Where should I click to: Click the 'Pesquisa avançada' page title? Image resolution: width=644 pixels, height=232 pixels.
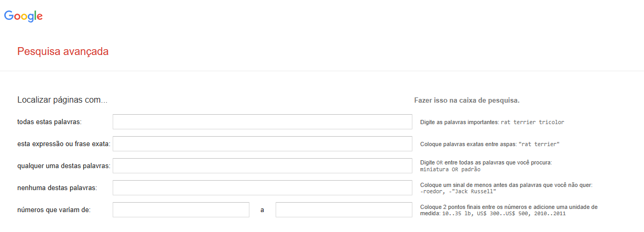[63, 51]
